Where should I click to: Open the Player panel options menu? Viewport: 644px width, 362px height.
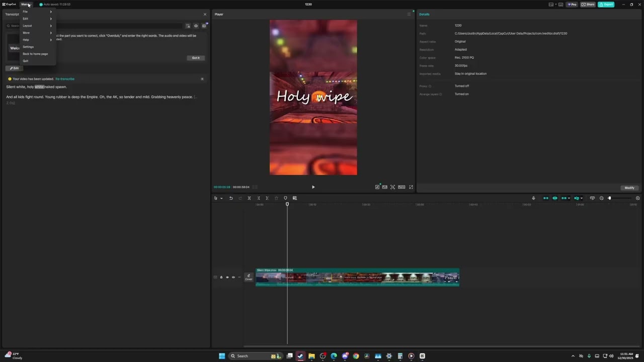[x=409, y=14]
